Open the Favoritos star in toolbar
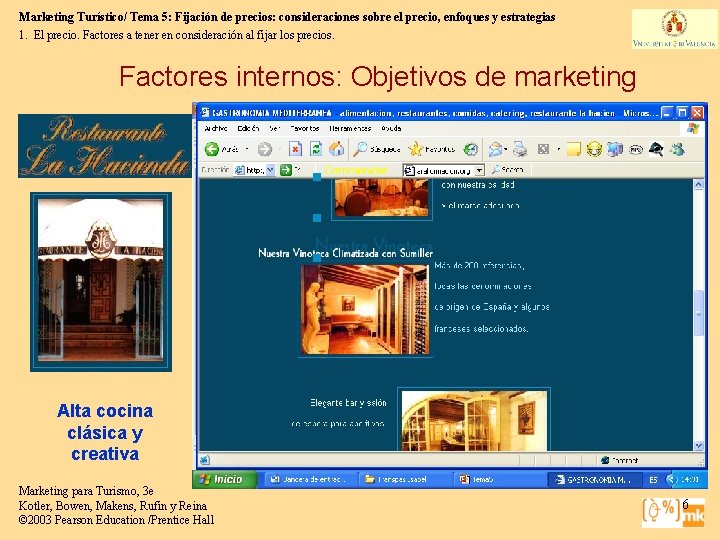The image size is (720, 540). (431, 149)
